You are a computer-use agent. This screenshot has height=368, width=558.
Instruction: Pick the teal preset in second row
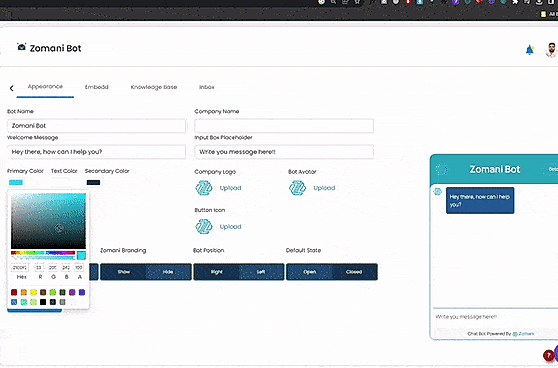[24, 302]
